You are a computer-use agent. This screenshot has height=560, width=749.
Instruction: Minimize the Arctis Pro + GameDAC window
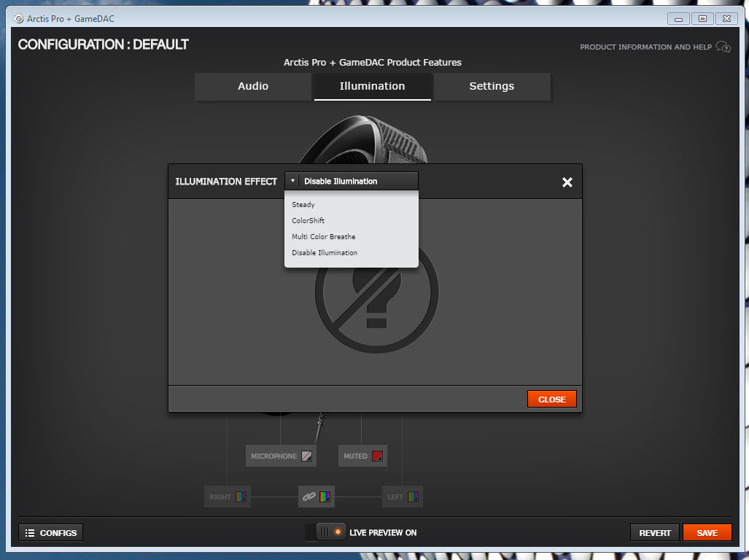(678, 19)
